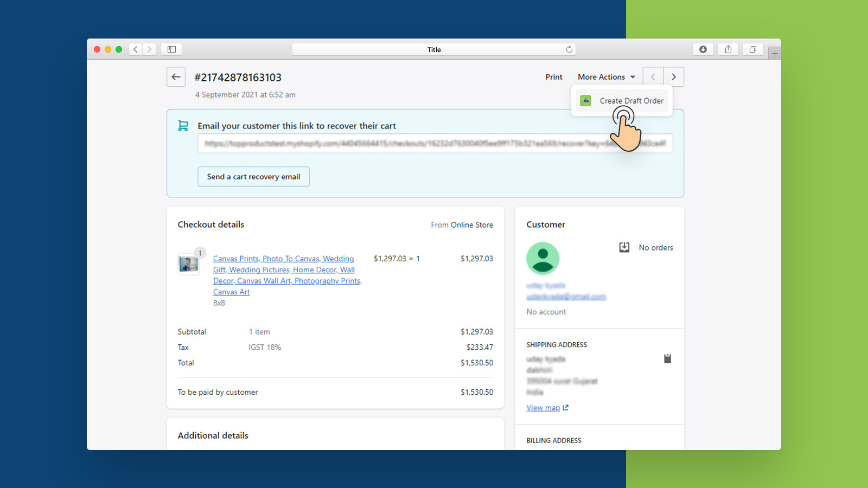868x488 pixels.
Task: Go to next checkout with chevron
Action: [674, 77]
